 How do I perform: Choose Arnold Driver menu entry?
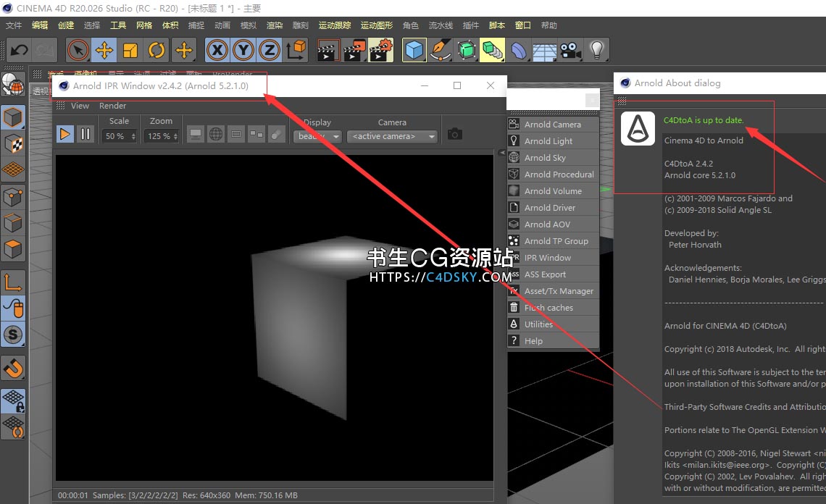[x=553, y=208]
